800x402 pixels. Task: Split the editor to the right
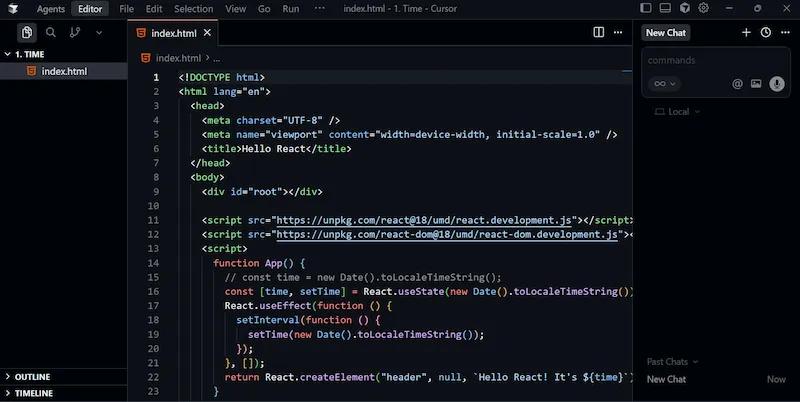click(x=598, y=32)
